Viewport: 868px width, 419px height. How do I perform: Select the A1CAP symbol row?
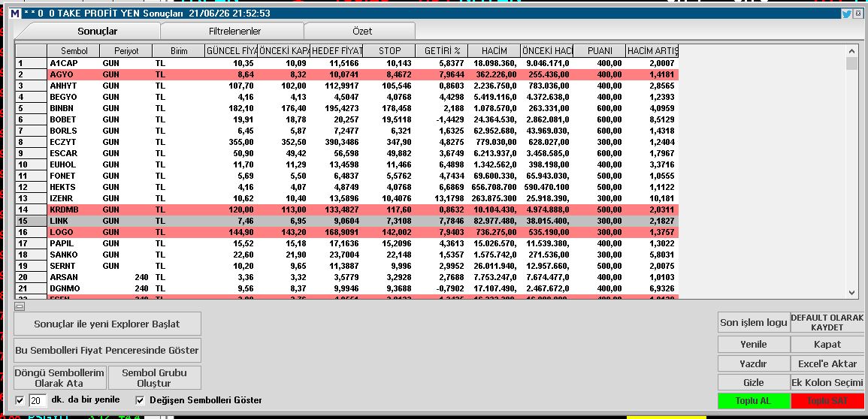click(x=347, y=63)
